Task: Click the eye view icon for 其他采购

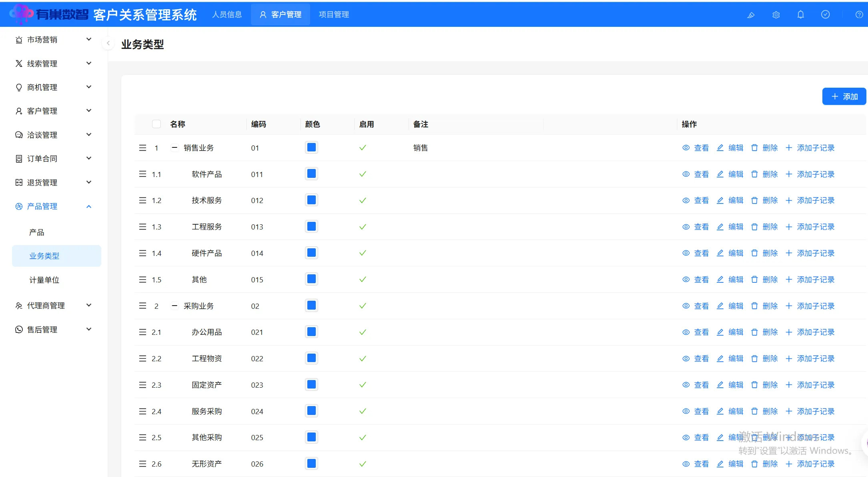Action: 686,437
